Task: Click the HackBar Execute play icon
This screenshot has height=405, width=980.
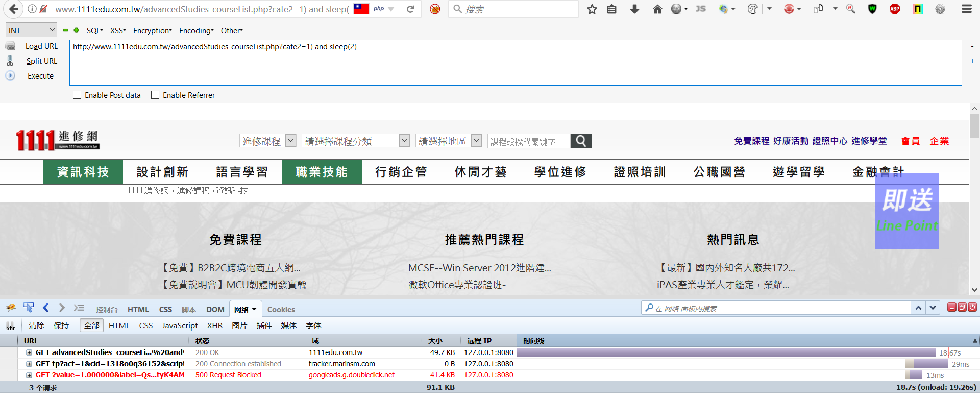Action: point(10,75)
